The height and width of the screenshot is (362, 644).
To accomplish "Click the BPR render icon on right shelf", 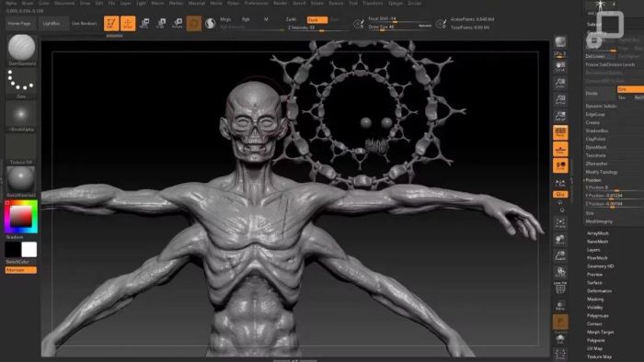I will (x=560, y=42).
